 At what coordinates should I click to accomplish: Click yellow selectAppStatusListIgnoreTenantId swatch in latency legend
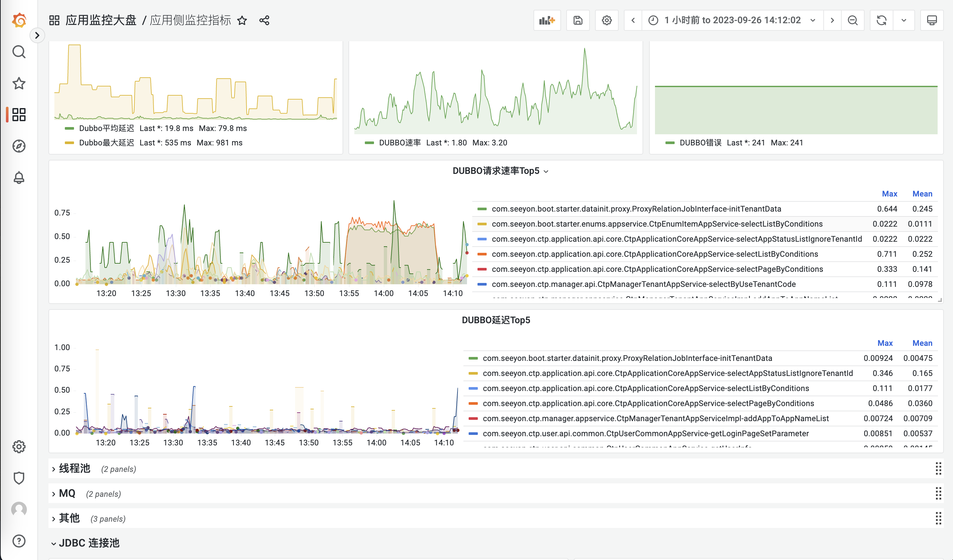click(x=473, y=373)
